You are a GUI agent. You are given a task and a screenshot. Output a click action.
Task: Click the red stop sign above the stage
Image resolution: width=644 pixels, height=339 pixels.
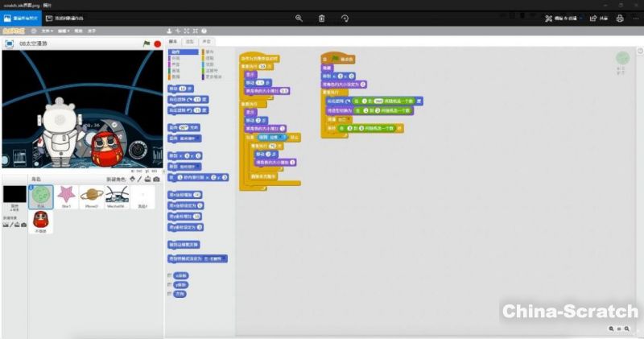click(x=157, y=43)
